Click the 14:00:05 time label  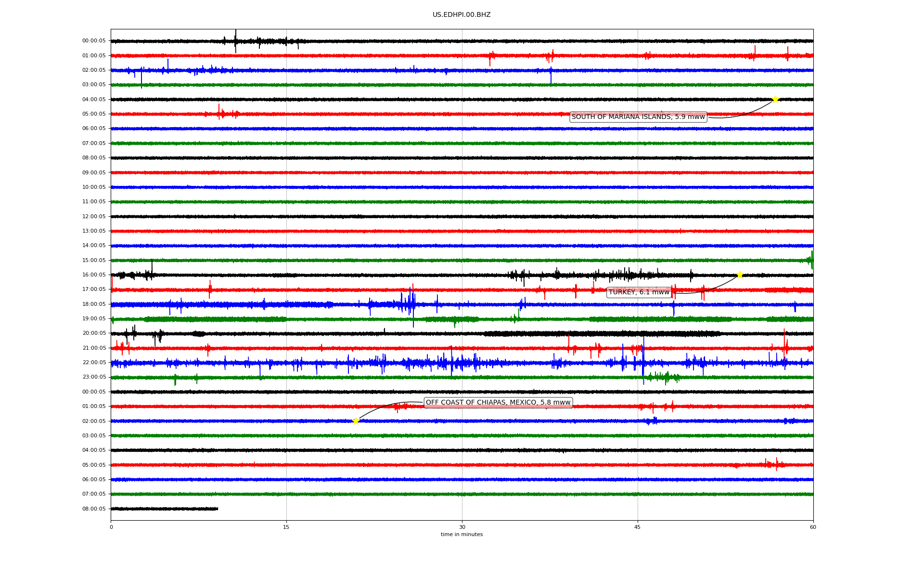point(94,246)
